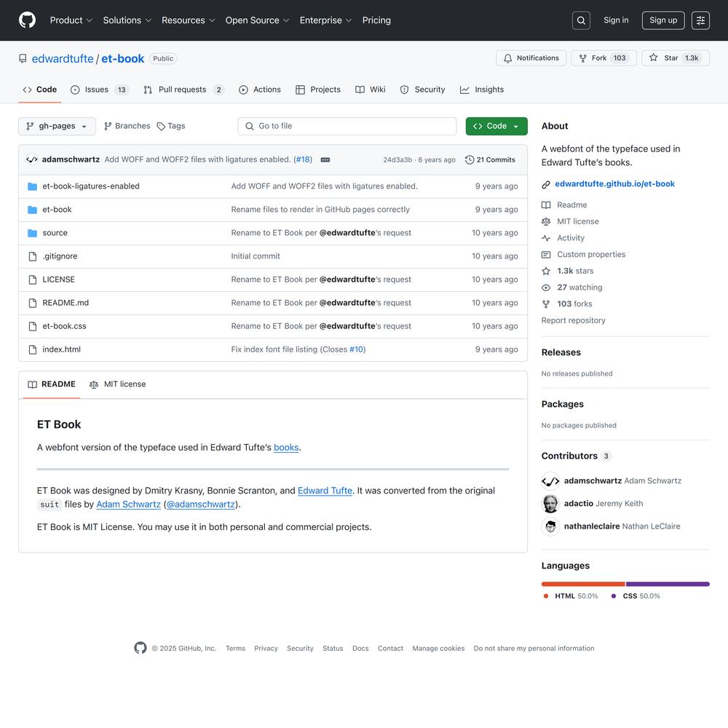Expand the Solutions menu
The image size is (728, 728).
(x=127, y=20)
